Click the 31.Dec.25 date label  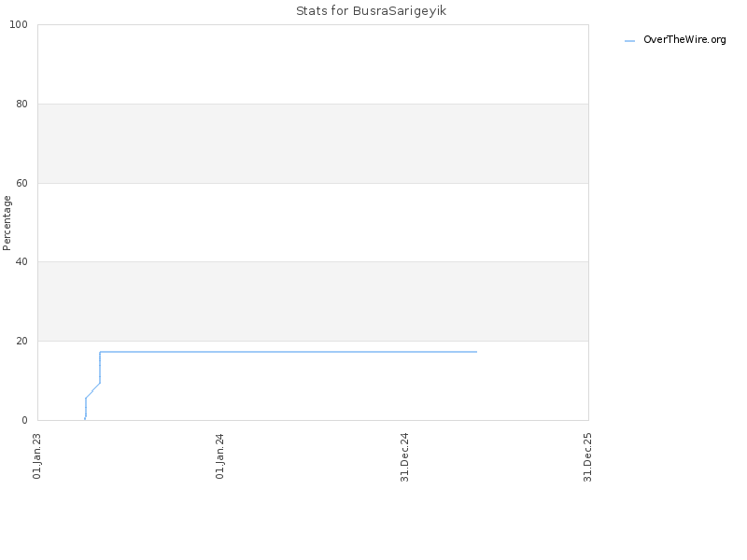[x=587, y=457]
